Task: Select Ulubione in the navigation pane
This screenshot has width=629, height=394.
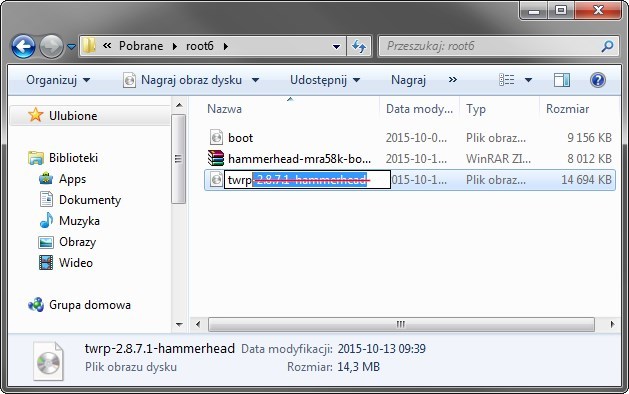Action: [73, 116]
